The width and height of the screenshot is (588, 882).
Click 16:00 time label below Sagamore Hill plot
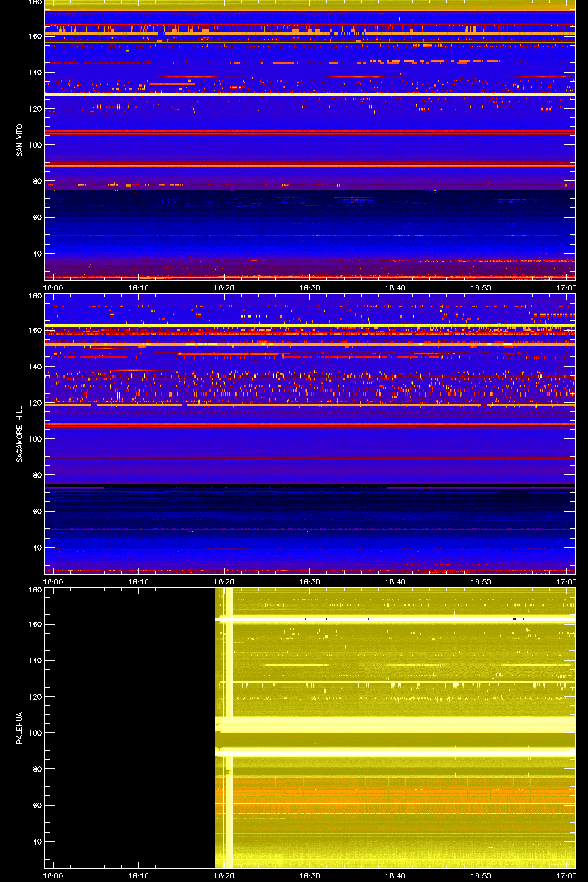point(53,581)
